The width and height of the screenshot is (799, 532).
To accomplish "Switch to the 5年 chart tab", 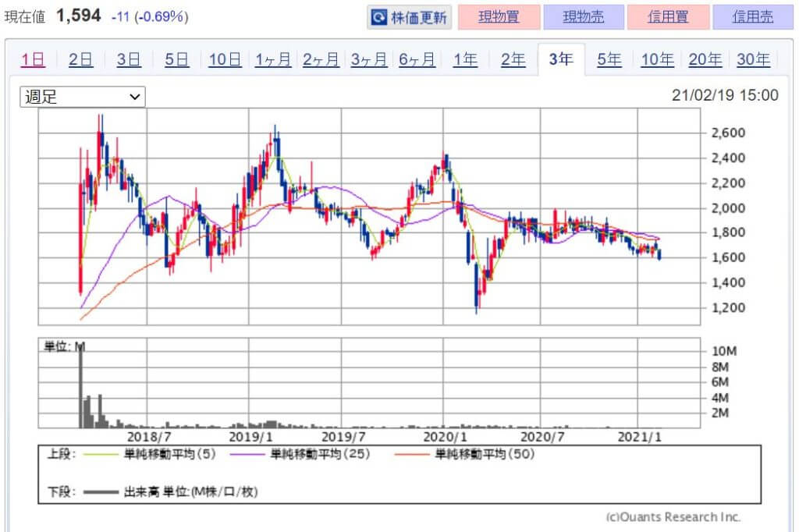I will point(609,59).
